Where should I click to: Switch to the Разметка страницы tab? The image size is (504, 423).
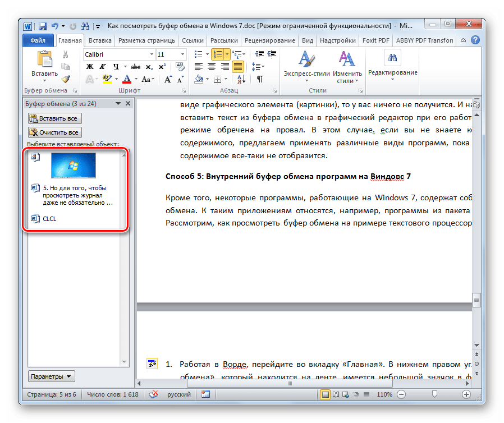click(146, 40)
